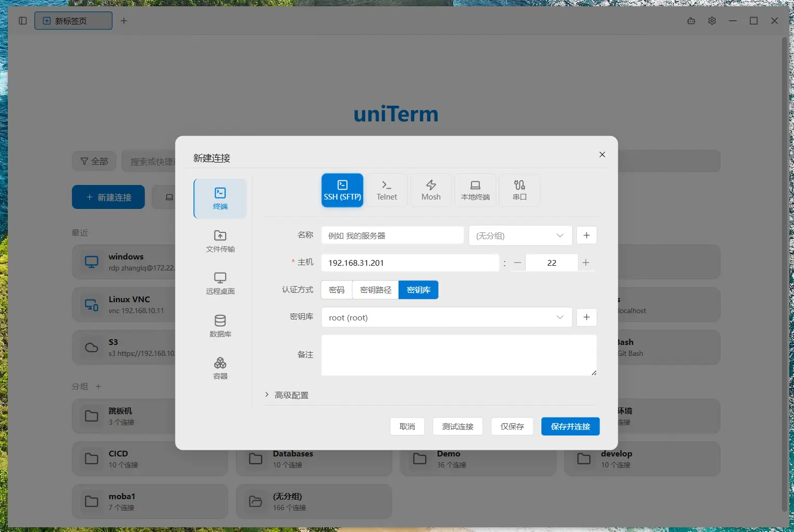794x532 pixels.
Task: Close the 新建连接 dialog
Action: pos(602,154)
